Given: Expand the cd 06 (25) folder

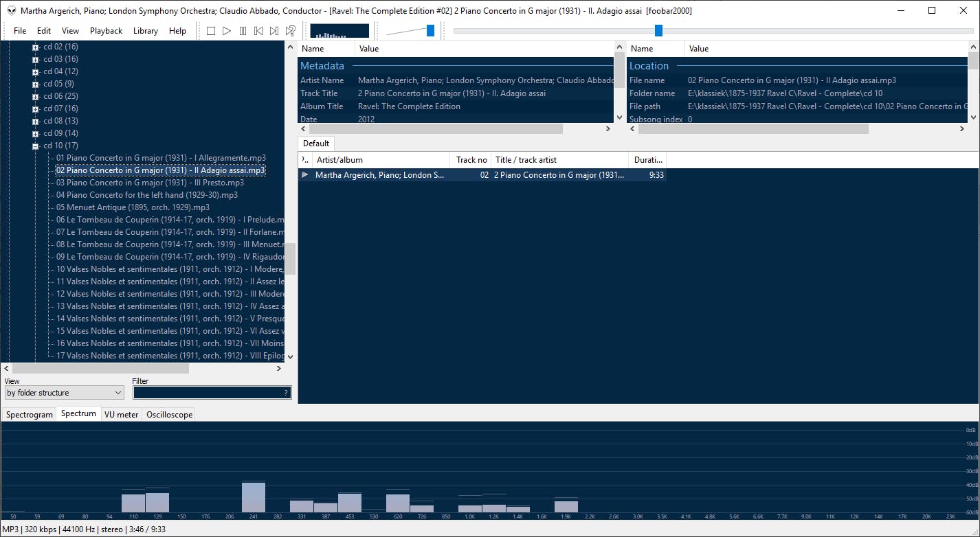Looking at the screenshot, I should (35, 97).
